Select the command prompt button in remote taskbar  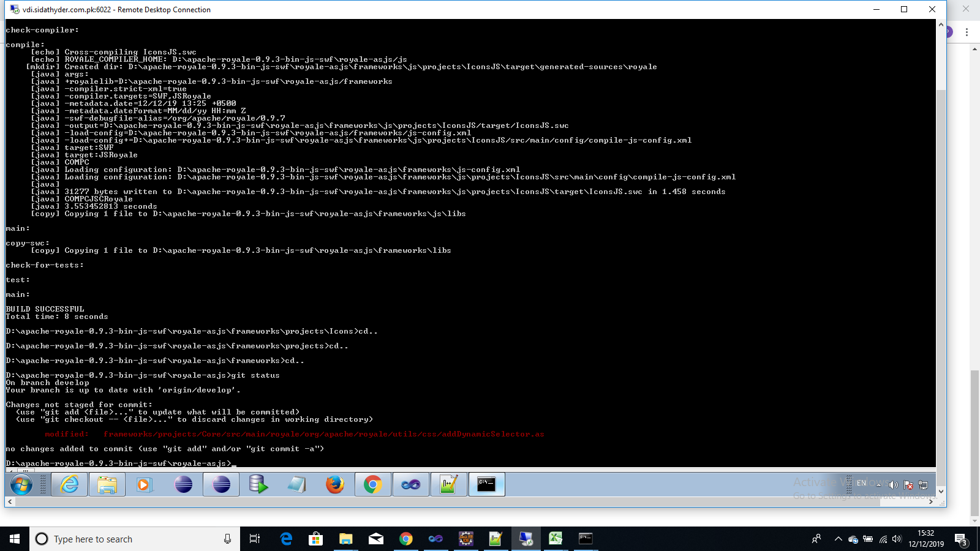[487, 485]
